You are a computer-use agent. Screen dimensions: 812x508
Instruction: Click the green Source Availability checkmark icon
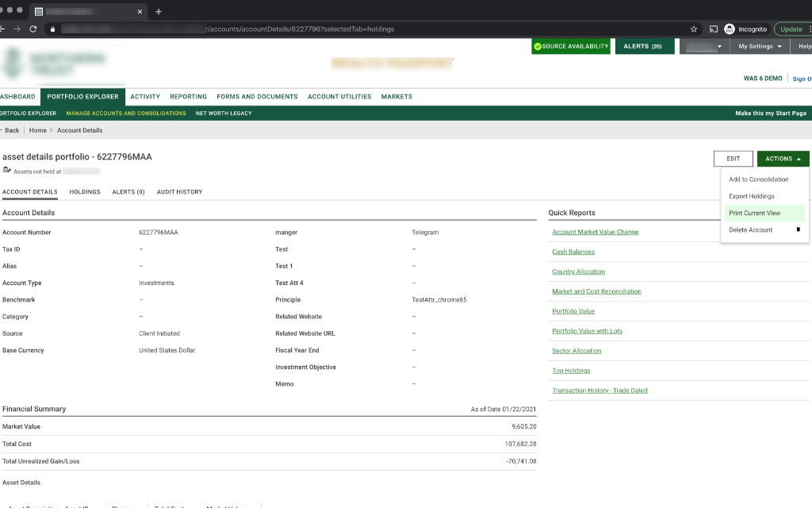(x=538, y=47)
